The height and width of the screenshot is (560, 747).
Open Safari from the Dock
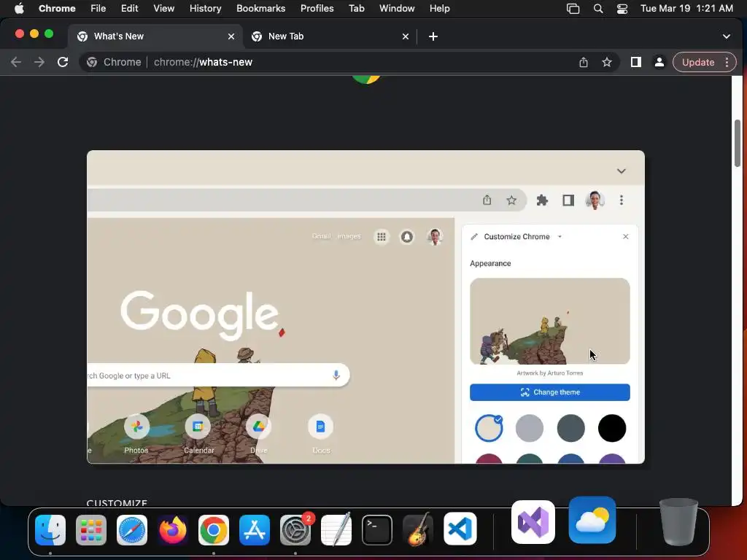[132, 530]
